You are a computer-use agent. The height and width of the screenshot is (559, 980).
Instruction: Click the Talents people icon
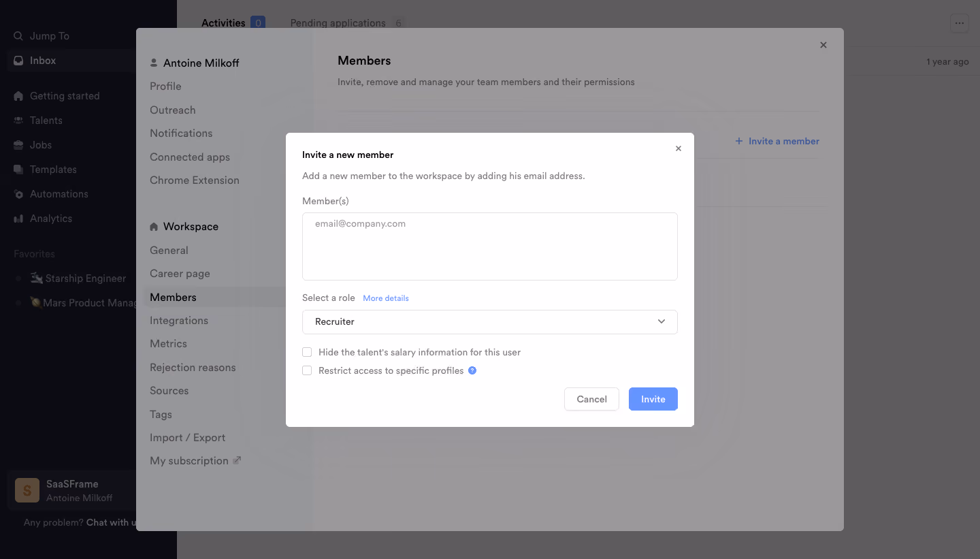[x=18, y=121]
